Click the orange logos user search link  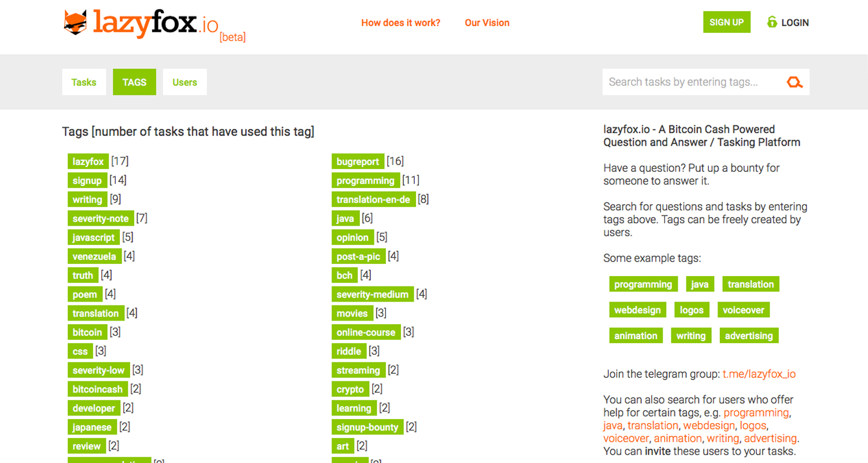pyautogui.click(x=752, y=425)
